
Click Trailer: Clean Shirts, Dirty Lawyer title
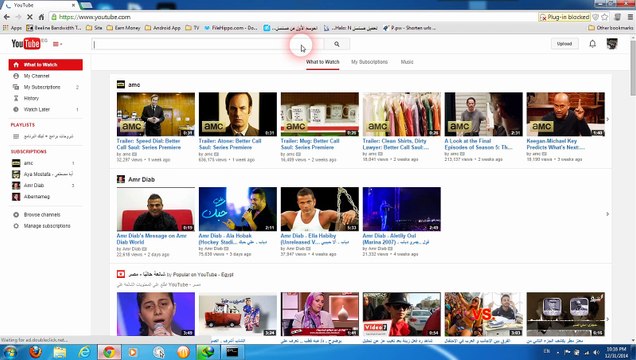coord(396,144)
